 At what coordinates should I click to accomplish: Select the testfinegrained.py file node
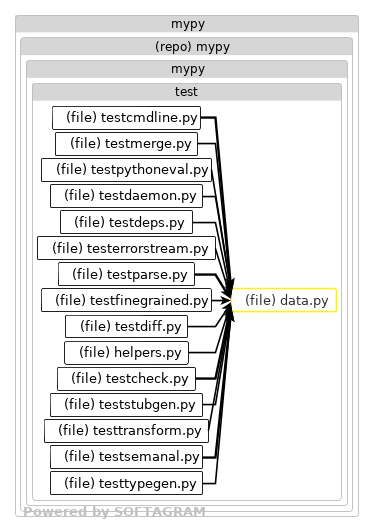click(x=126, y=300)
